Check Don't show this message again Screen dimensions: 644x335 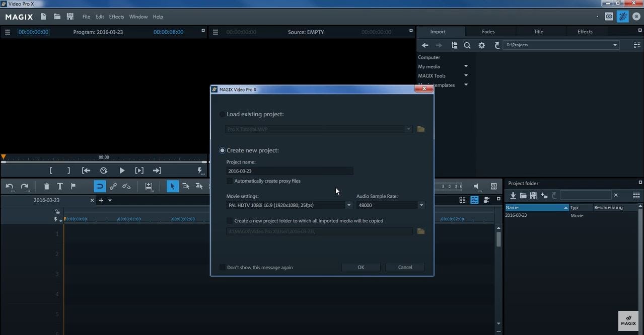point(223,268)
